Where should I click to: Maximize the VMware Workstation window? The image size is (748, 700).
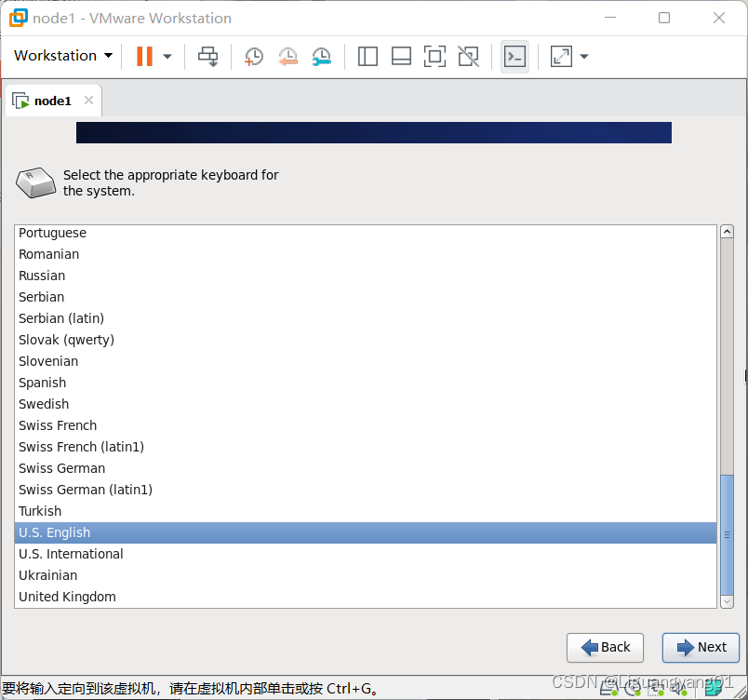[664, 18]
